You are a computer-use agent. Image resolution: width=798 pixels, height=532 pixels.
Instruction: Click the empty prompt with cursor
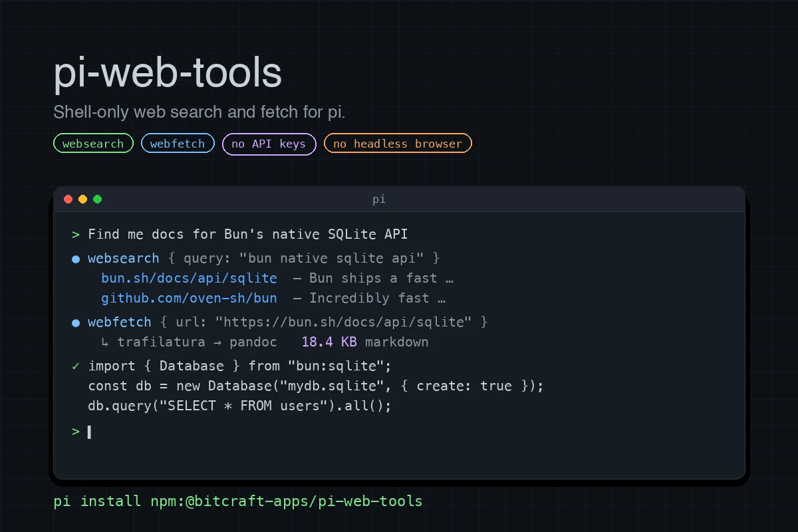pyautogui.click(x=81, y=432)
